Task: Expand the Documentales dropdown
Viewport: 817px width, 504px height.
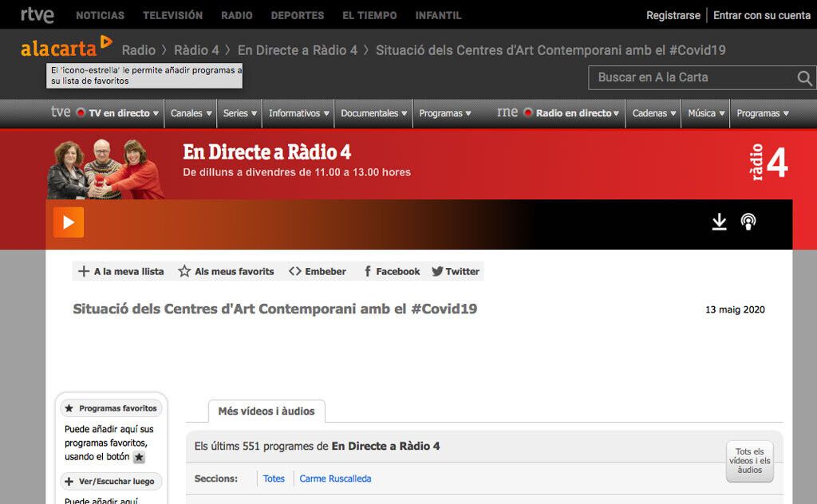Action: pos(373,113)
